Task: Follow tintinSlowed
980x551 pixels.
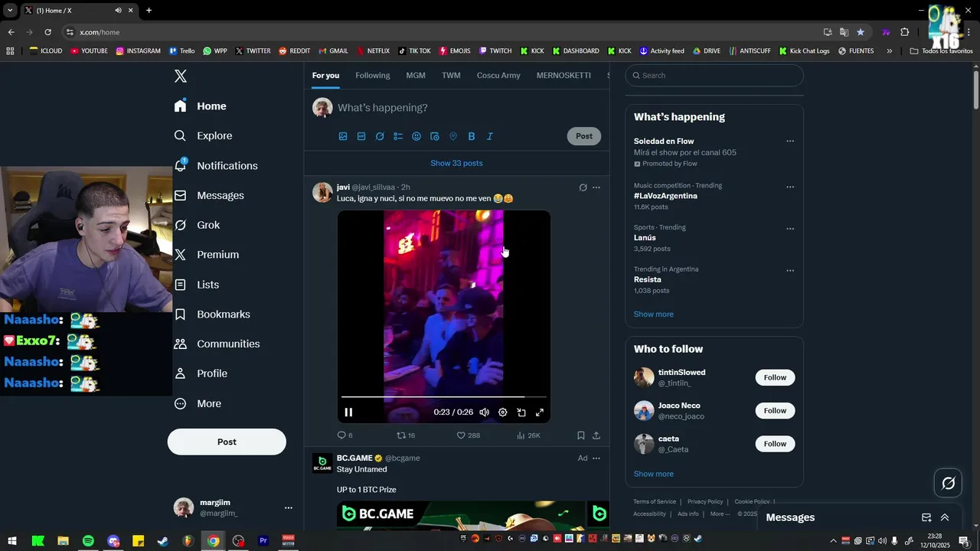Action: tap(775, 377)
